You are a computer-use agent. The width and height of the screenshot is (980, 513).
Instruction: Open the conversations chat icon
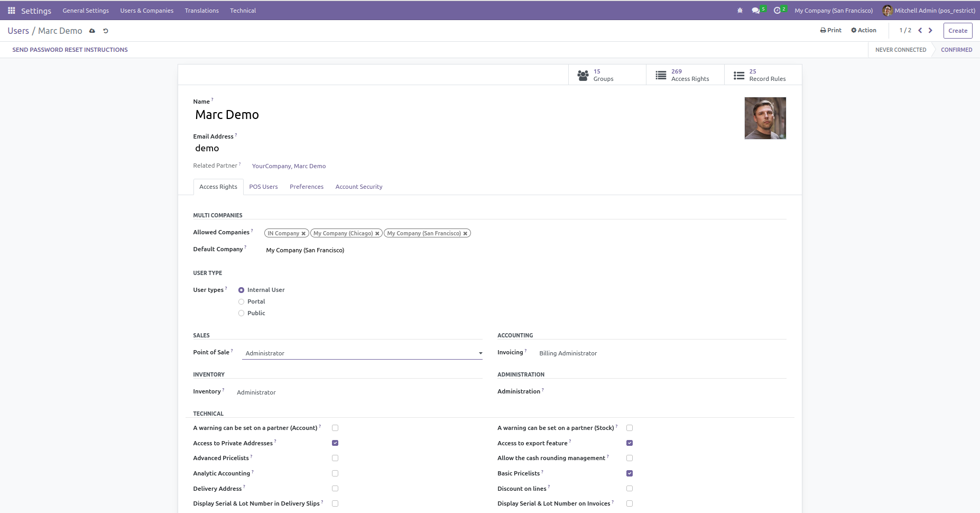point(756,11)
